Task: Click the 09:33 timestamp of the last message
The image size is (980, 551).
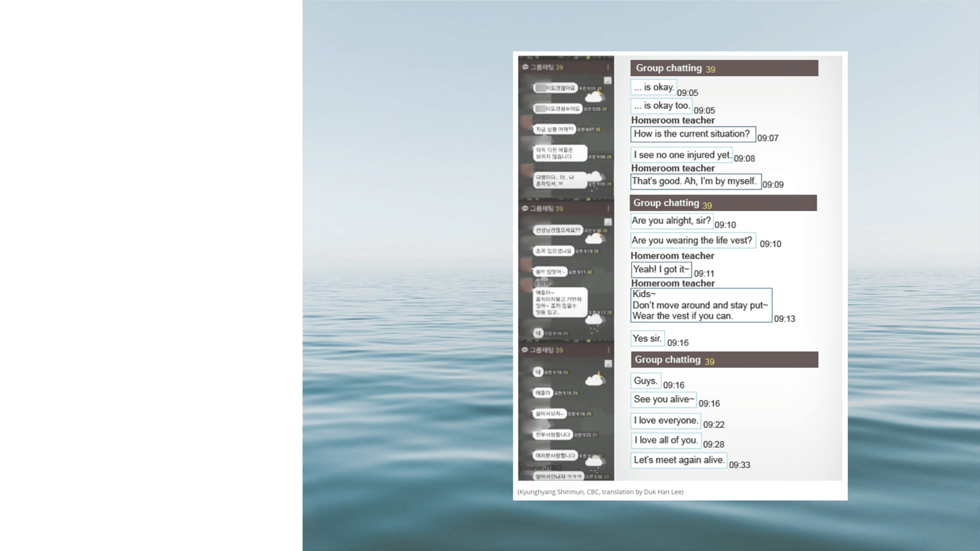Action: click(740, 465)
